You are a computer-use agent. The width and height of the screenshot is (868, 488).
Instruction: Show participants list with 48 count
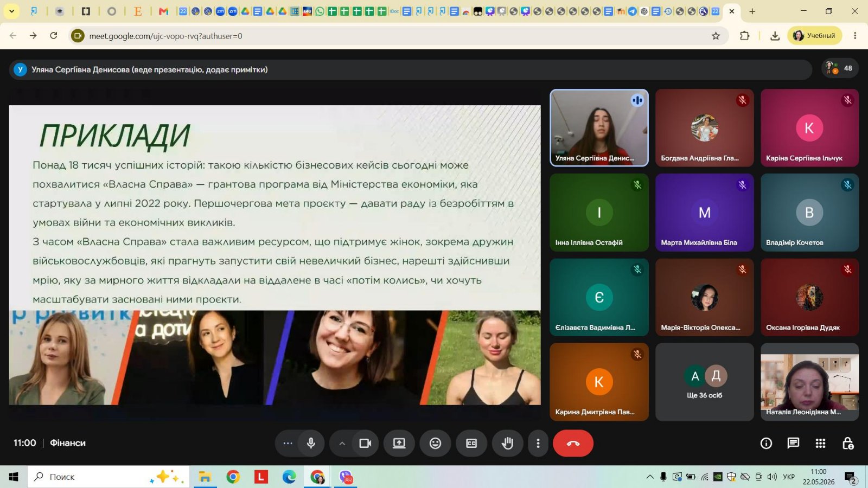point(840,68)
